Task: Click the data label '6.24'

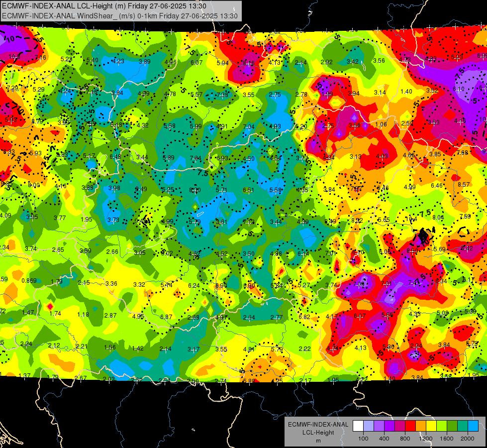Action: (x=194, y=285)
